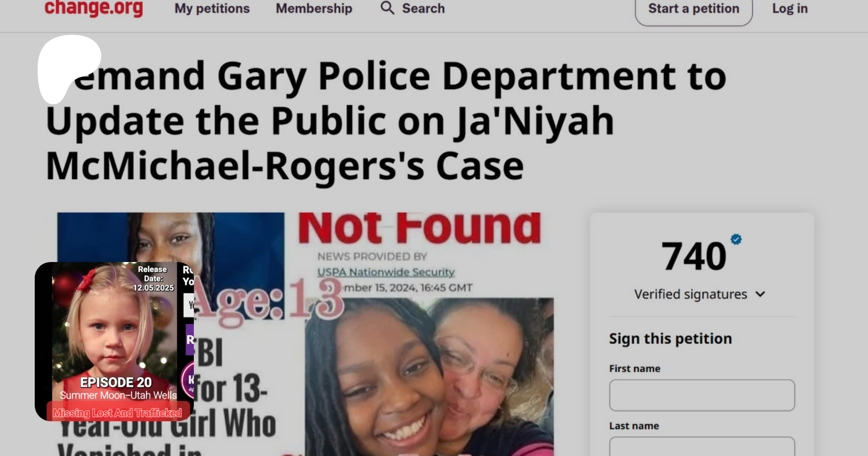Start a petition button
Viewport: 868px width, 456px height.
click(x=693, y=10)
